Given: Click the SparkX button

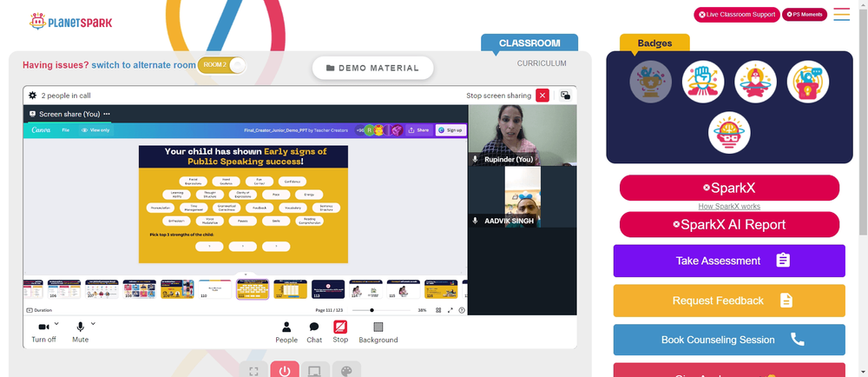Looking at the screenshot, I should (729, 188).
